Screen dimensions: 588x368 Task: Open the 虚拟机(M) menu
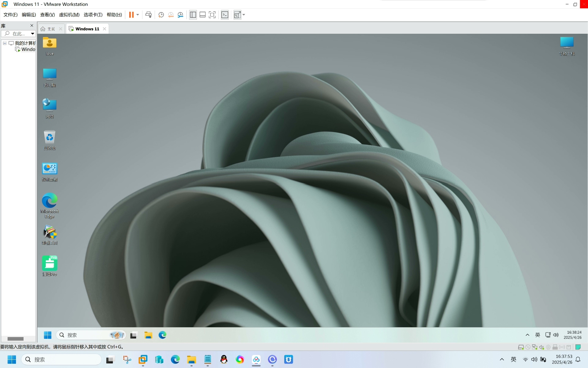[69, 15]
